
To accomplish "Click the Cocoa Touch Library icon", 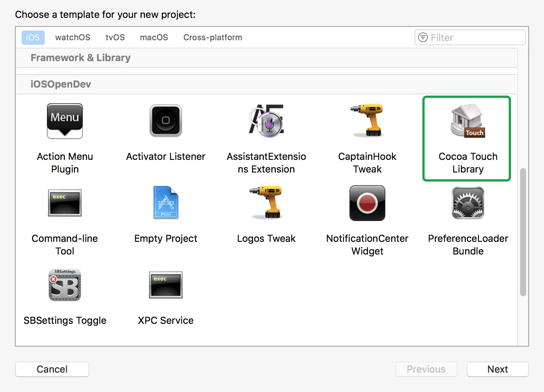I will point(468,120).
